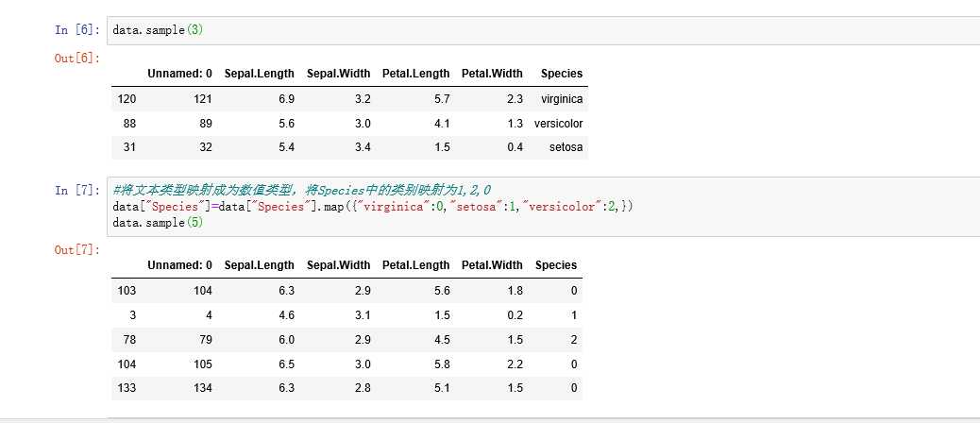The height and width of the screenshot is (423, 980).
Task: Select the In [6] prompt label
Action: pyautogui.click(x=77, y=30)
